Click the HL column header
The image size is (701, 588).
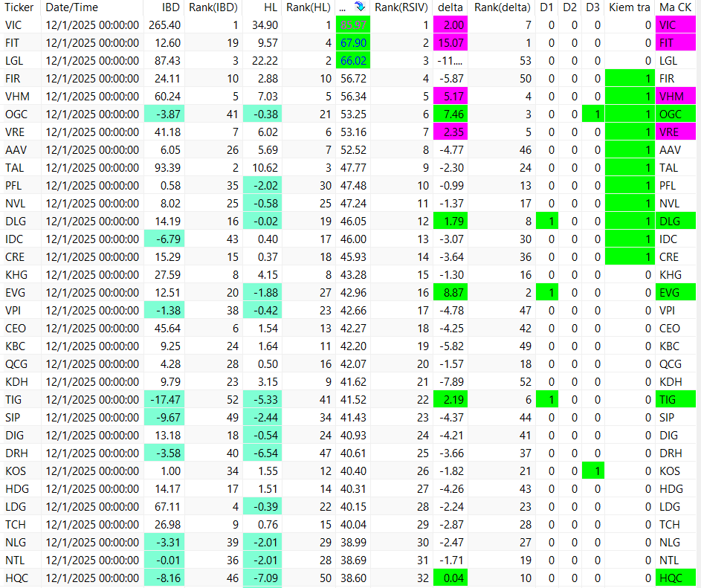coord(271,7)
